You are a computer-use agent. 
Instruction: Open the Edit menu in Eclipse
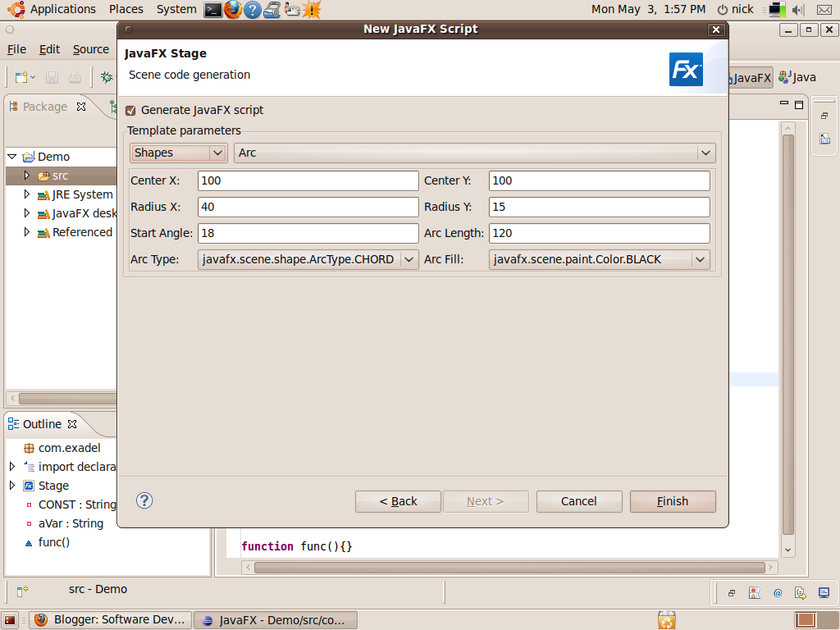[49, 49]
